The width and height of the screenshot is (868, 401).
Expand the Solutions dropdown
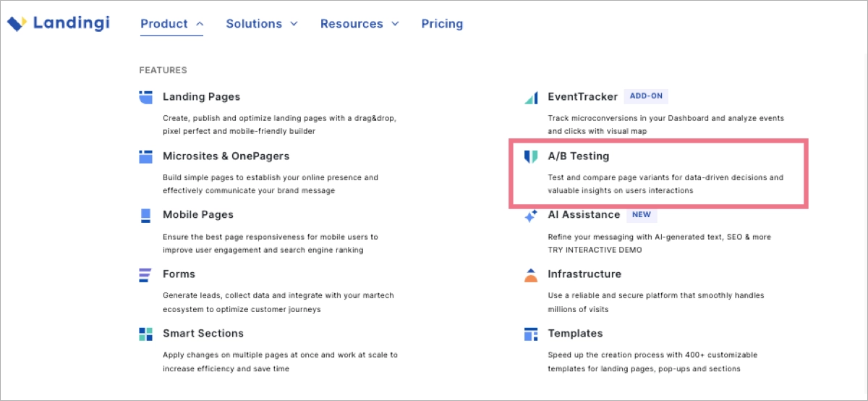coord(262,24)
